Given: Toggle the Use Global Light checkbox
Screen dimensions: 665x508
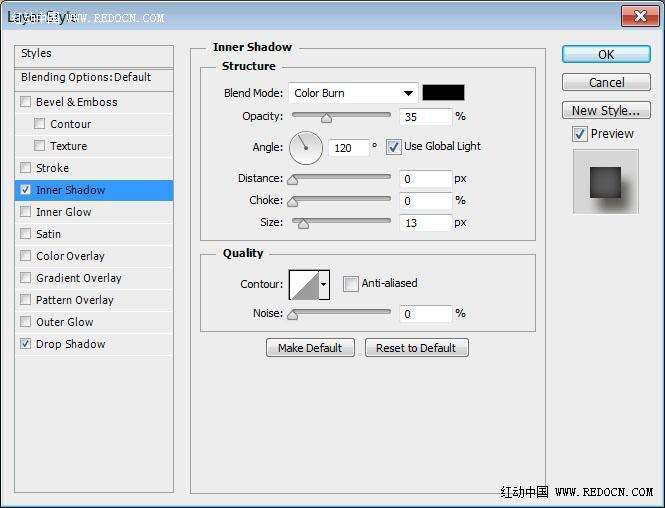Looking at the screenshot, I should click(x=394, y=147).
